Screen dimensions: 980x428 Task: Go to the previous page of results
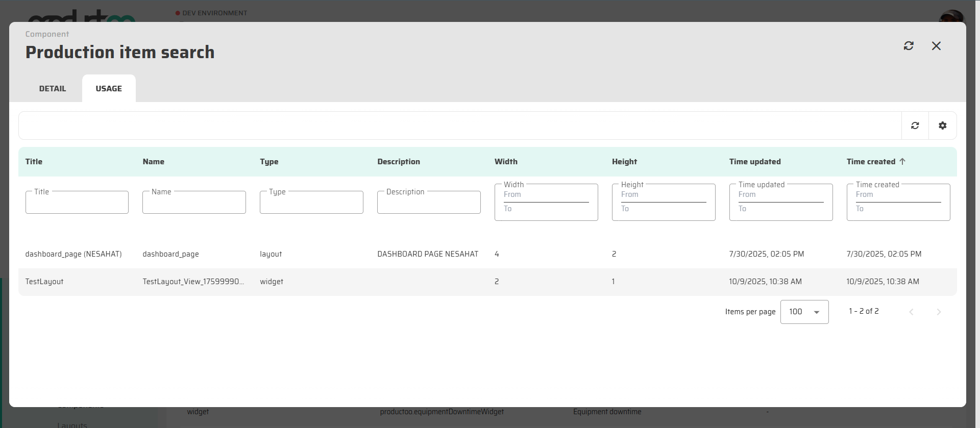click(911, 312)
